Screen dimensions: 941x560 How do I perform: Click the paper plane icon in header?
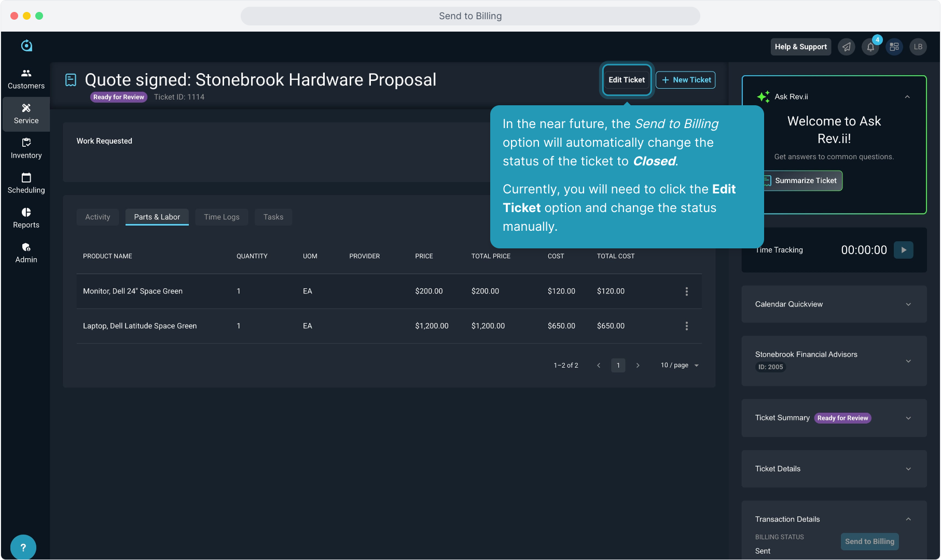847,47
